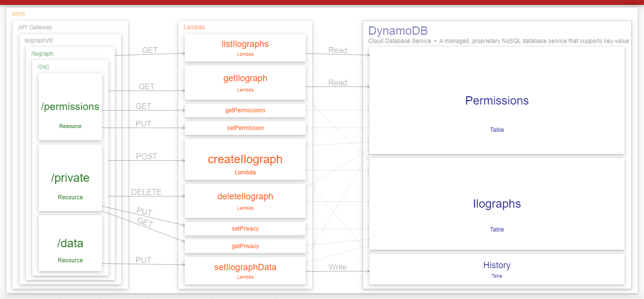Select the getPermissions function
Image resolution: width=644 pixels, height=299 pixels.
245,110
